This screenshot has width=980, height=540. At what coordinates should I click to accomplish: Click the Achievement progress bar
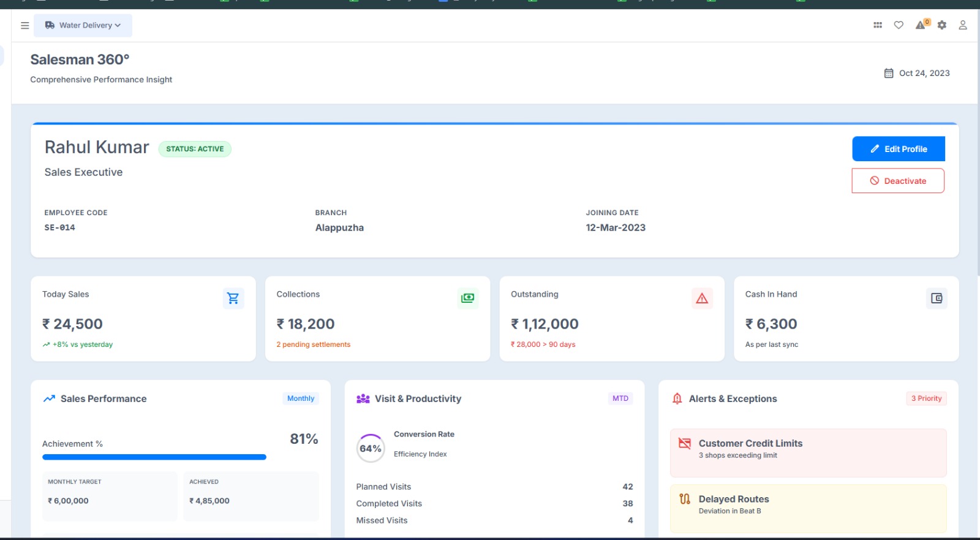coord(154,457)
